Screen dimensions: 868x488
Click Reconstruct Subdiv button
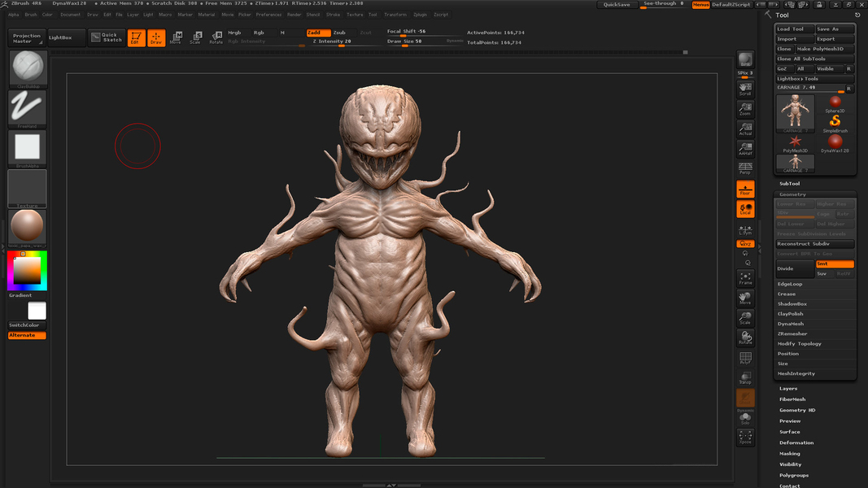(814, 244)
